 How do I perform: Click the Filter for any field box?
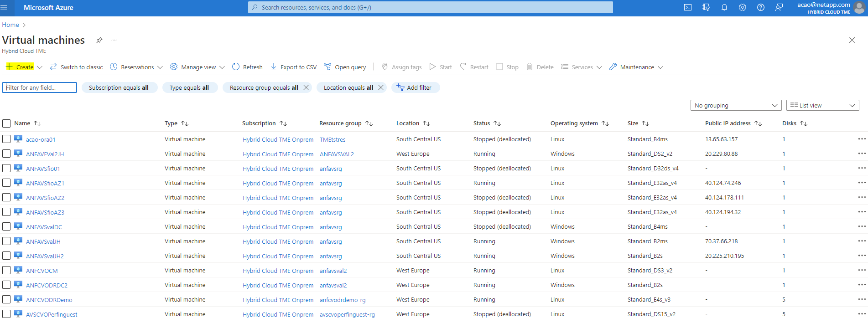(x=40, y=87)
